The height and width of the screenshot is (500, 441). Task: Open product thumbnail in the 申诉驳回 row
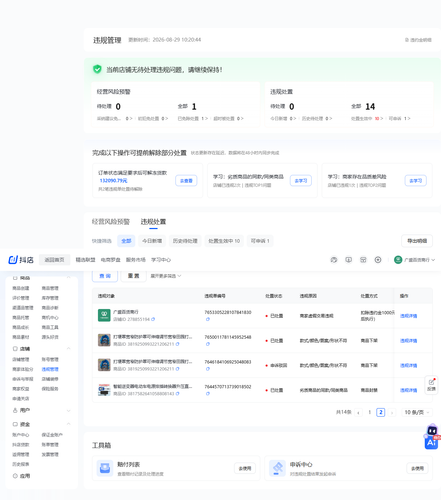tap(104, 365)
